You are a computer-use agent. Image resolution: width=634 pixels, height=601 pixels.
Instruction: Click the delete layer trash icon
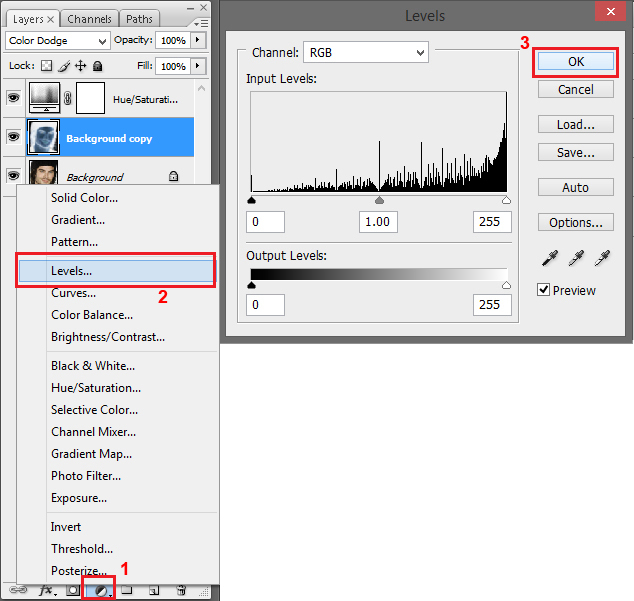pos(181,591)
